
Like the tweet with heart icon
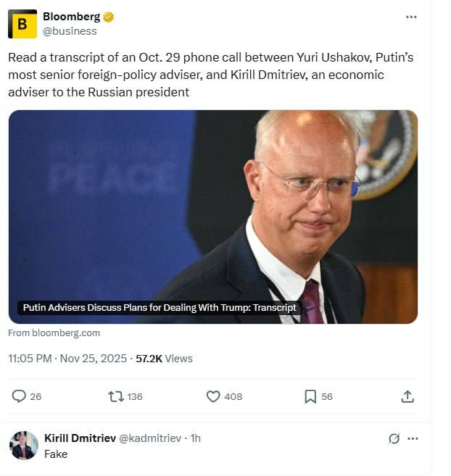[213, 396]
